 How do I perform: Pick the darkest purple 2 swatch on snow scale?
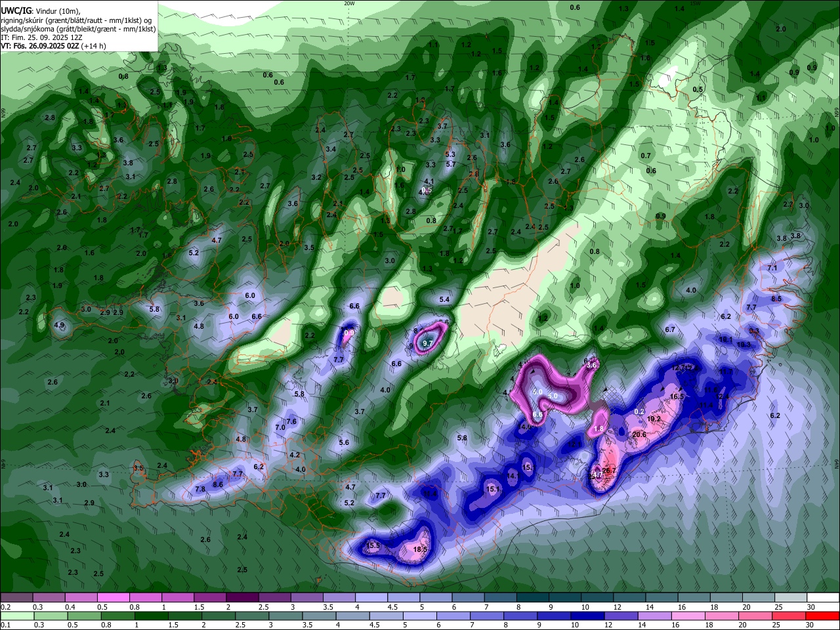242,597
